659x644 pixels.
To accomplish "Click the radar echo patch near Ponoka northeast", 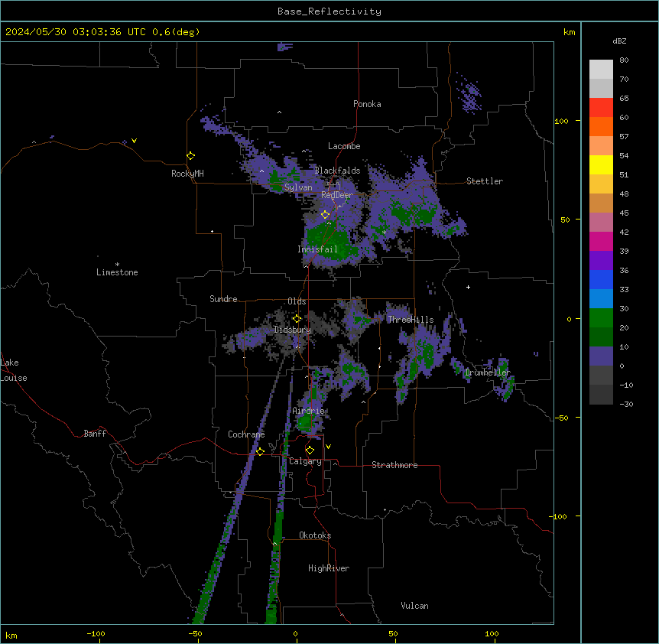I will pos(469,95).
